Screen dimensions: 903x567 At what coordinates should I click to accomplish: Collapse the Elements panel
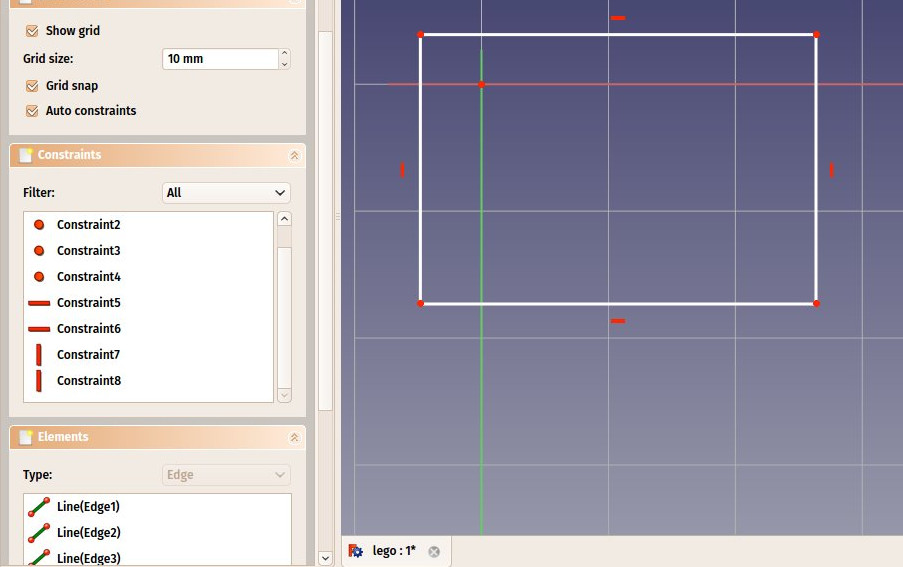pyautogui.click(x=294, y=437)
